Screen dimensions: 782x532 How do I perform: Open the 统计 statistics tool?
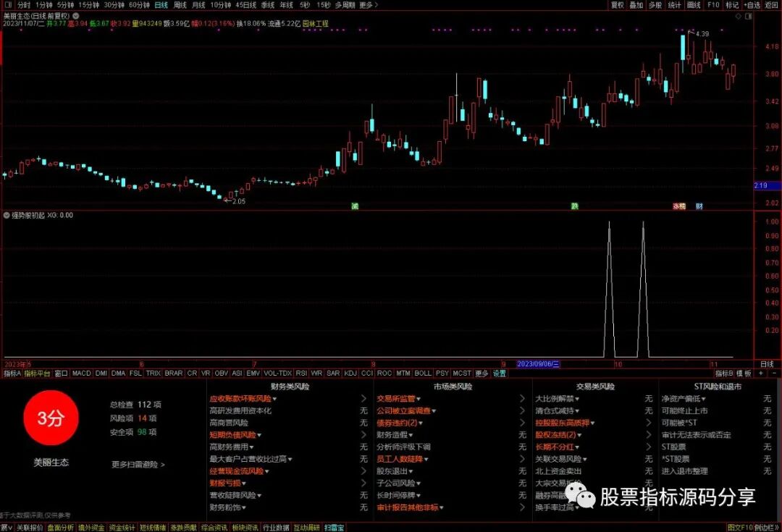tap(674, 5)
